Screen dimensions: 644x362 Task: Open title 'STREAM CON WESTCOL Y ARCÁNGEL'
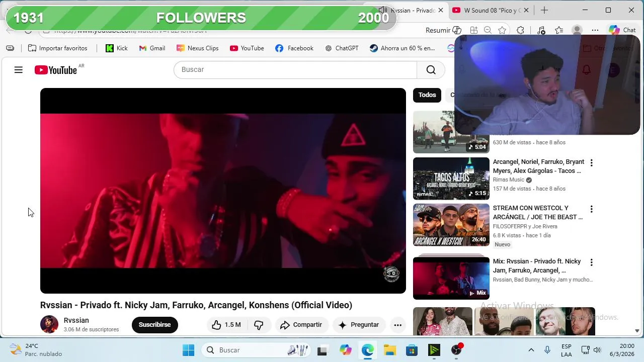(x=538, y=213)
